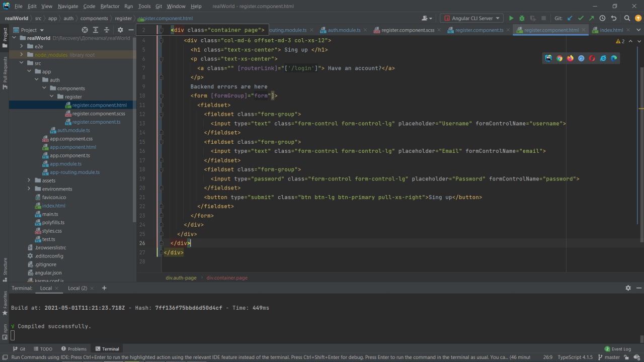Hide the Project tool window
This screenshot has height=362, width=644.
coord(131,30)
